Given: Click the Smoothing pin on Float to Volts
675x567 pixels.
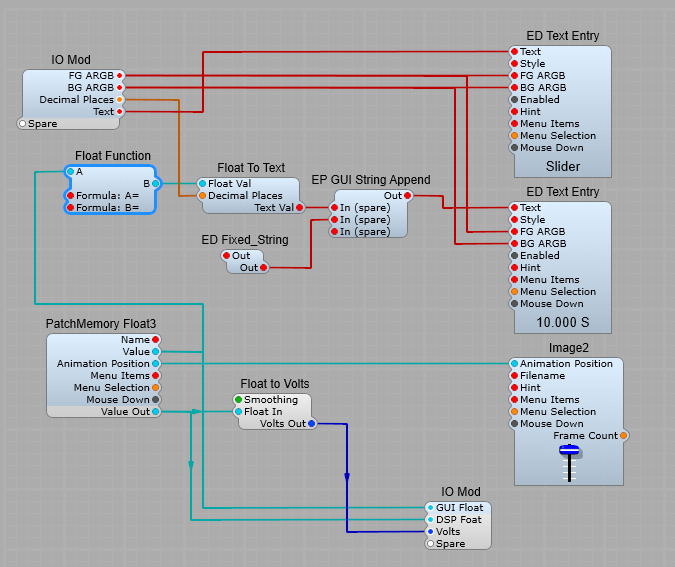Looking at the screenshot, I should 238,400.
